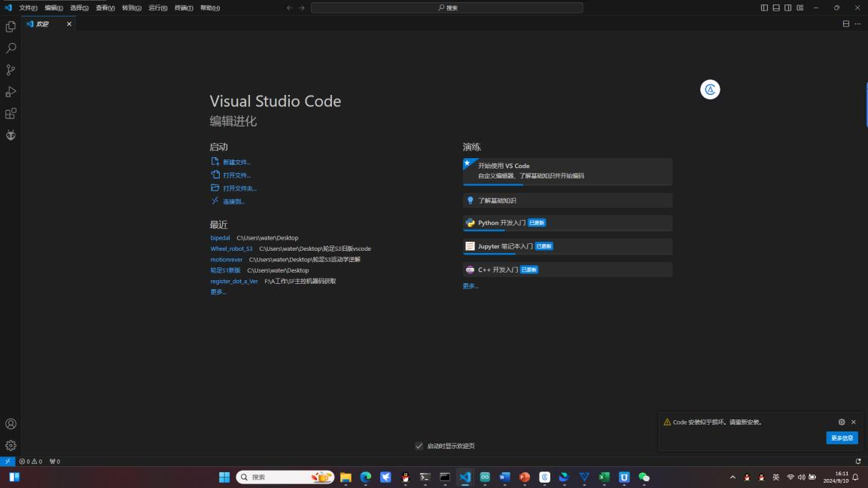Image resolution: width=868 pixels, height=488 pixels.
Task: Toggle the primary side bar layout button
Action: point(764,8)
